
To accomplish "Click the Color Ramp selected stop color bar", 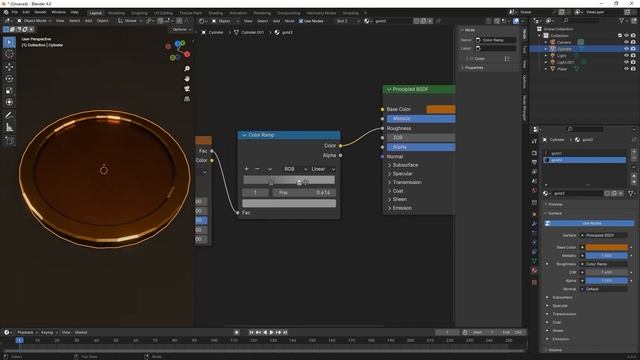I will click(x=289, y=203).
